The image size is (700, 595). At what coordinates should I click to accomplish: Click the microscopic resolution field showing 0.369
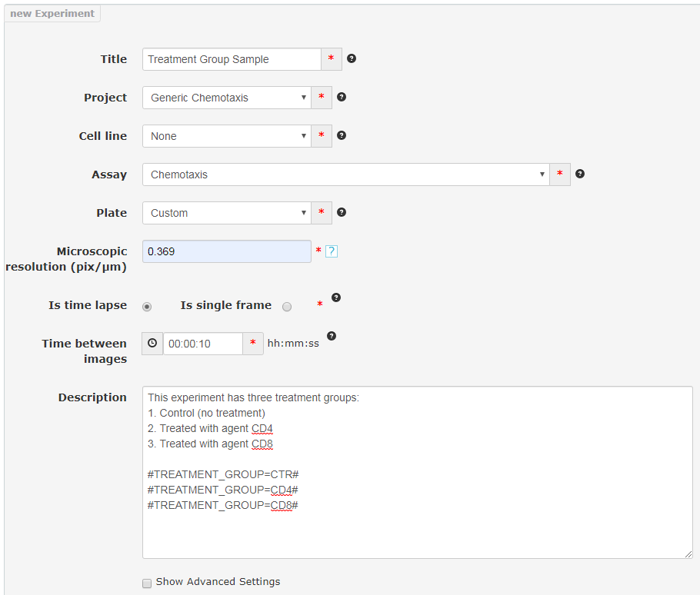[227, 251]
